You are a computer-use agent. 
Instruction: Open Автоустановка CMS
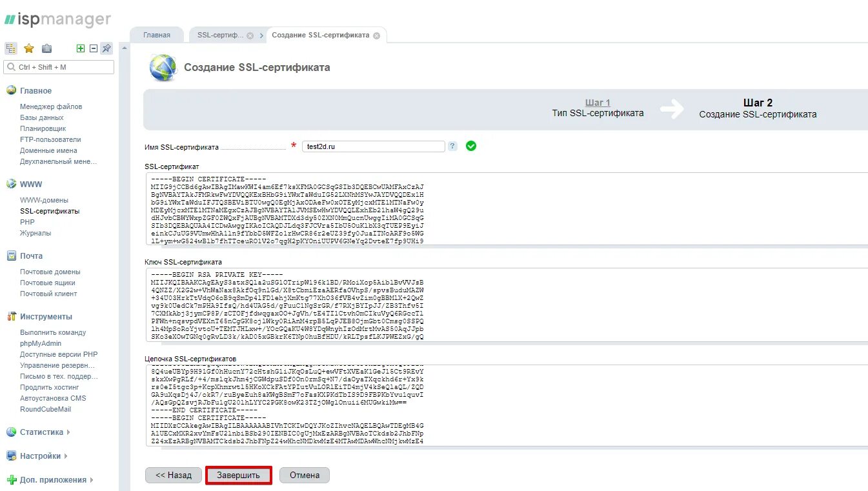pyautogui.click(x=53, y=398)
